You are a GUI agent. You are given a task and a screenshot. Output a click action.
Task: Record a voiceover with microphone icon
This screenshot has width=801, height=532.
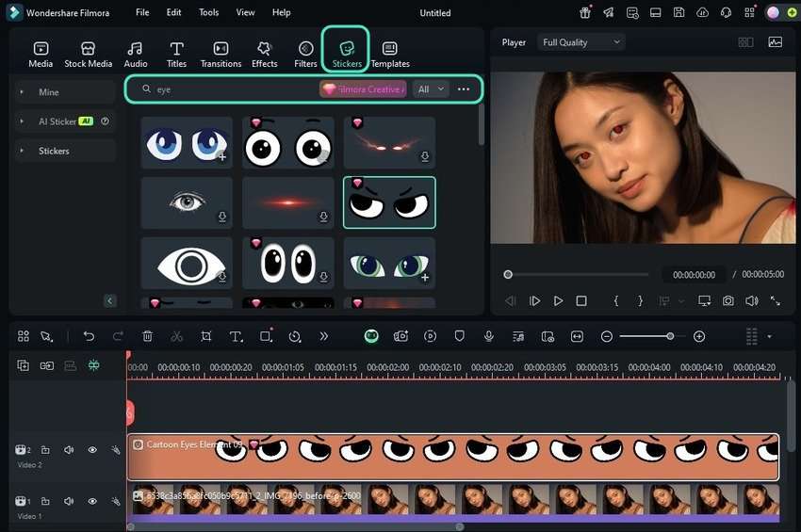click(488, 336)
